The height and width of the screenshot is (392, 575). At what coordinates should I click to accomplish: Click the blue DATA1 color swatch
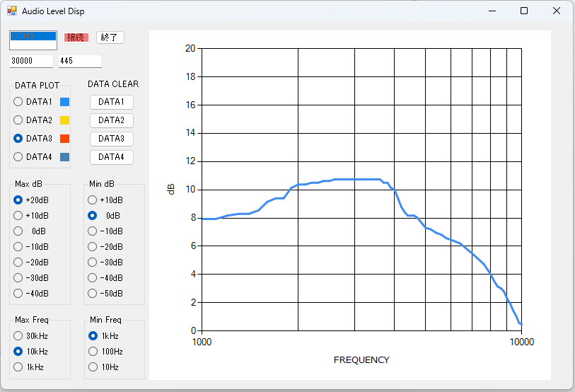coord(64,102)
